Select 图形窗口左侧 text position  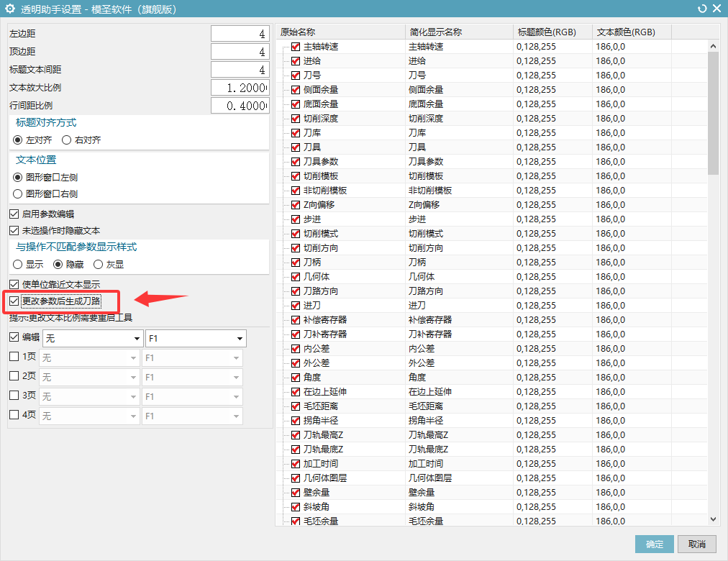pyautogui.click(x=18, y=177)
